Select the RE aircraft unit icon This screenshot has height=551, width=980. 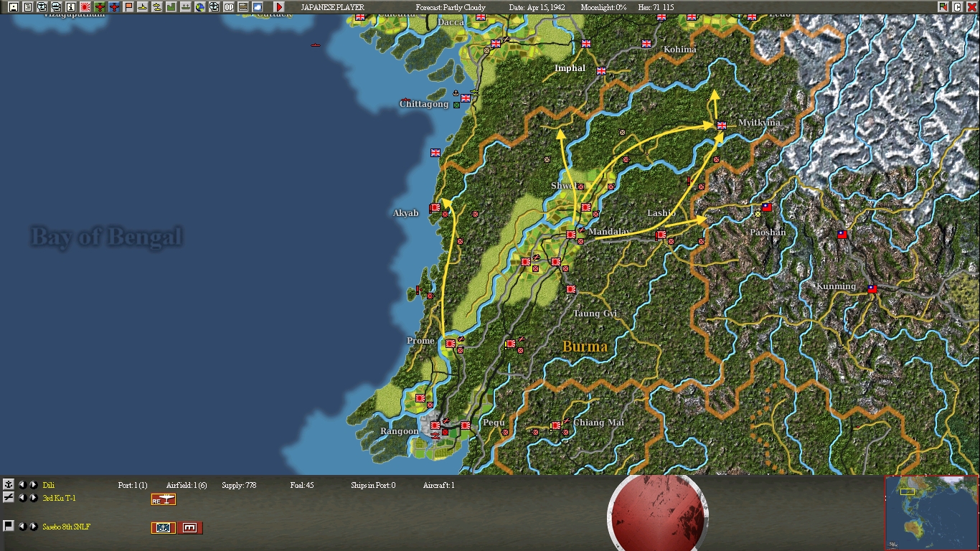(164, 499)
